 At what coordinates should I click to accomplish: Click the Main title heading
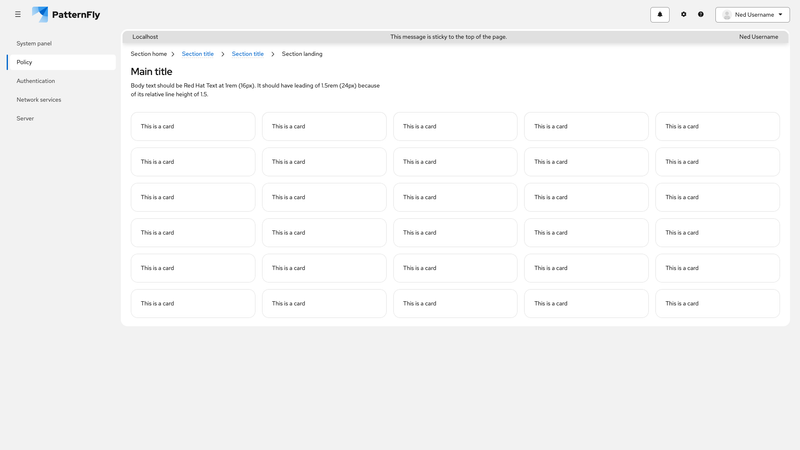(x=152, y=72)
